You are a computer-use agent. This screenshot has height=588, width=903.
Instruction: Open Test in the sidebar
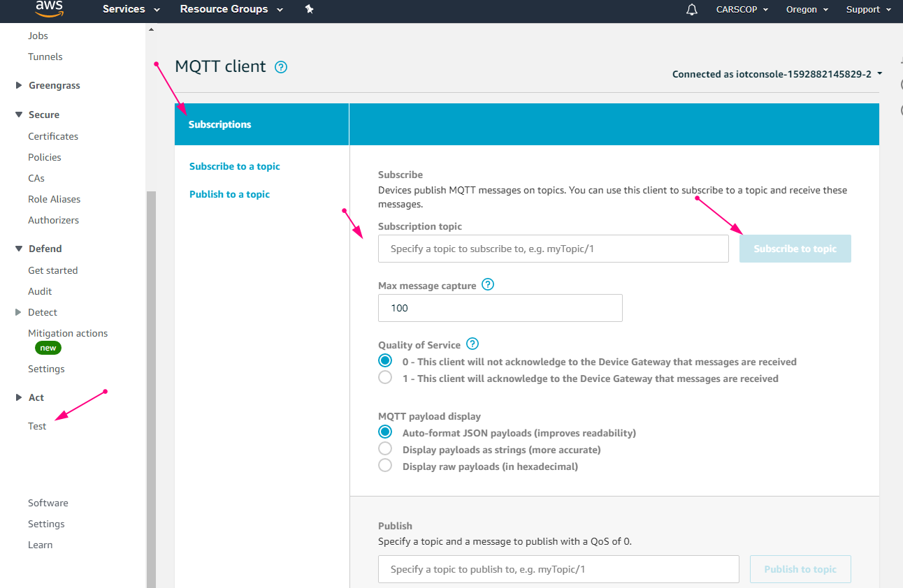(37, 426)
